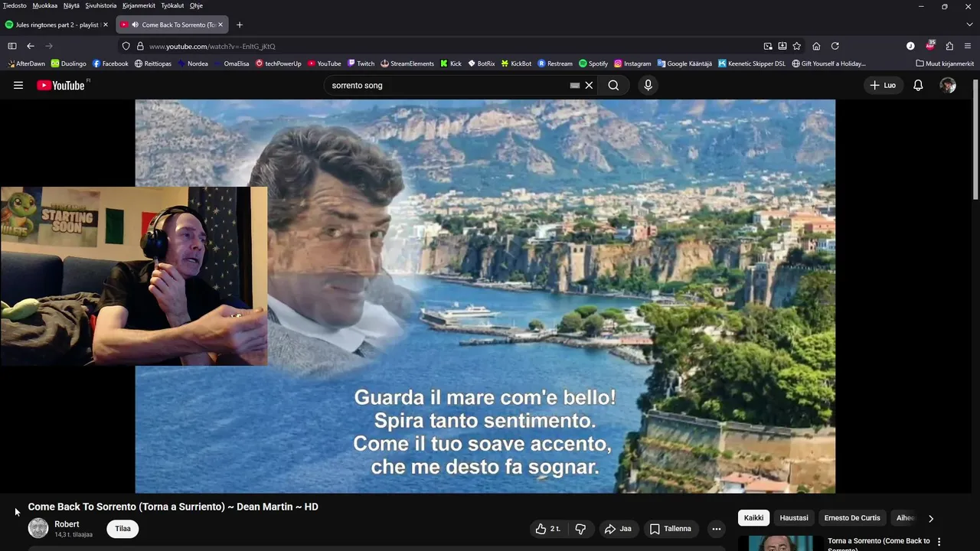Open Robert's channel avatar
This screenshot has height=551, width=980.
tap(38, 528)
